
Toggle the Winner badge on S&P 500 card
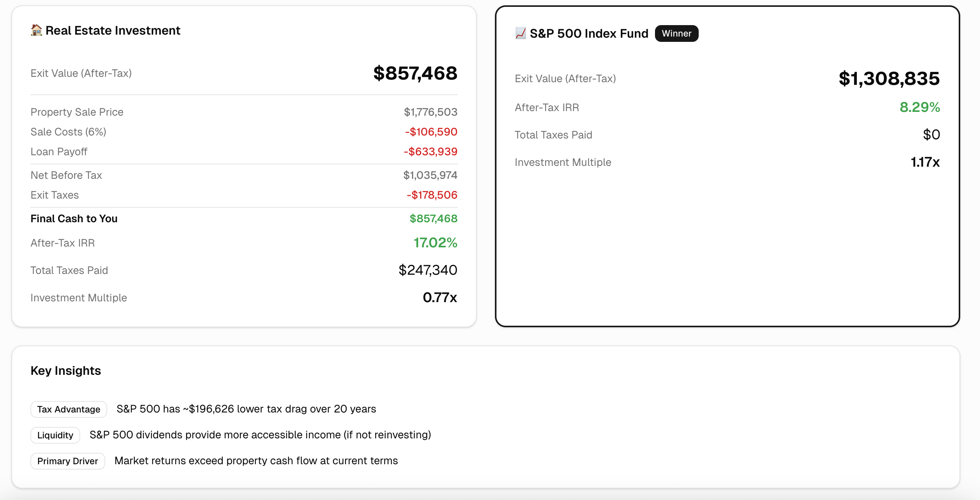[676, 33]
